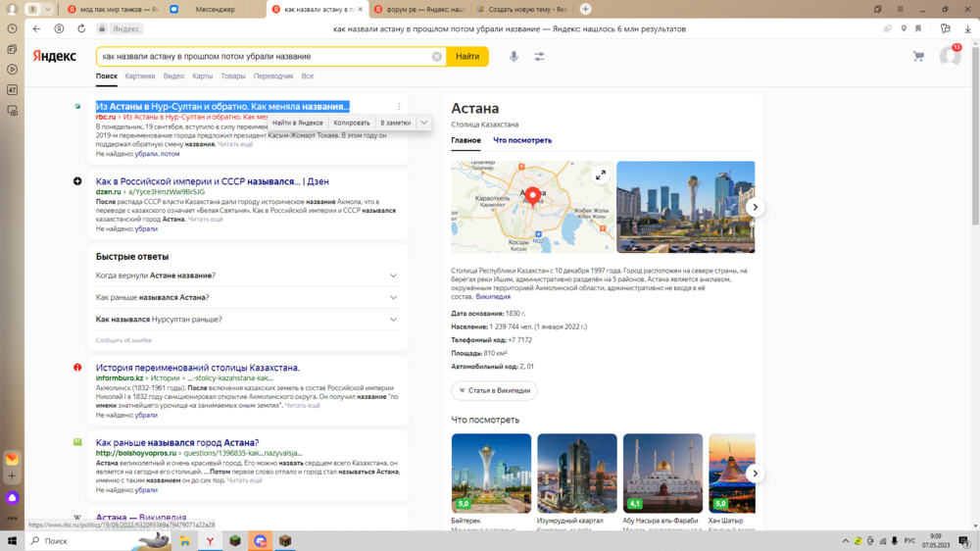Open the profile dropdown arrow in tab bar
Image resolution: width=980 pixels, height=551 pixels.
47,9
